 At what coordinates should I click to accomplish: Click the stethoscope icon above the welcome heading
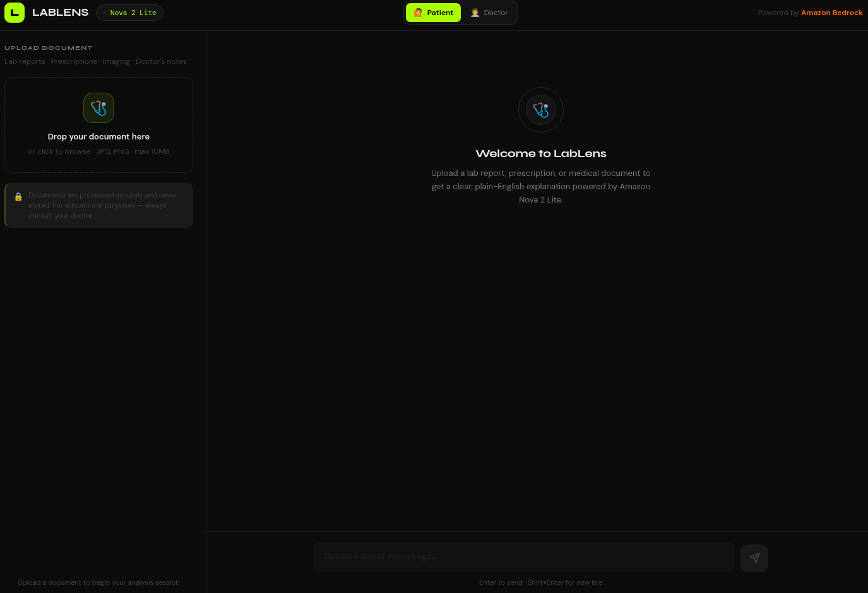(x=541, y=110)
